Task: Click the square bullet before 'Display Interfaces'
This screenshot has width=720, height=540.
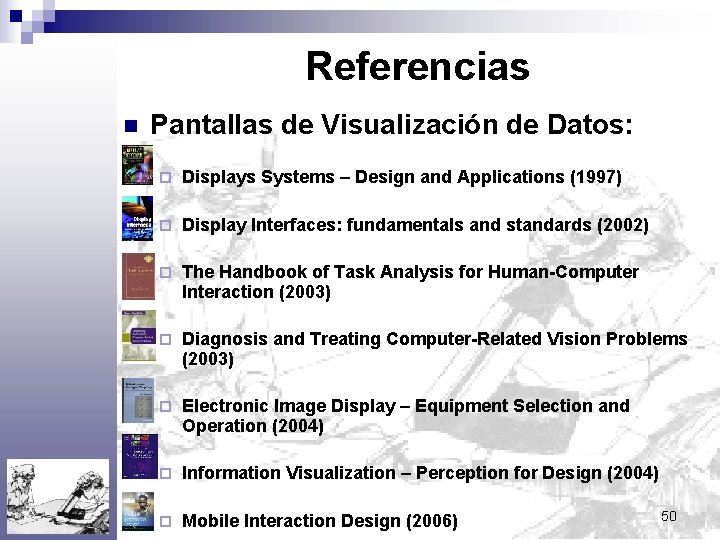Action: coord(166,225)
